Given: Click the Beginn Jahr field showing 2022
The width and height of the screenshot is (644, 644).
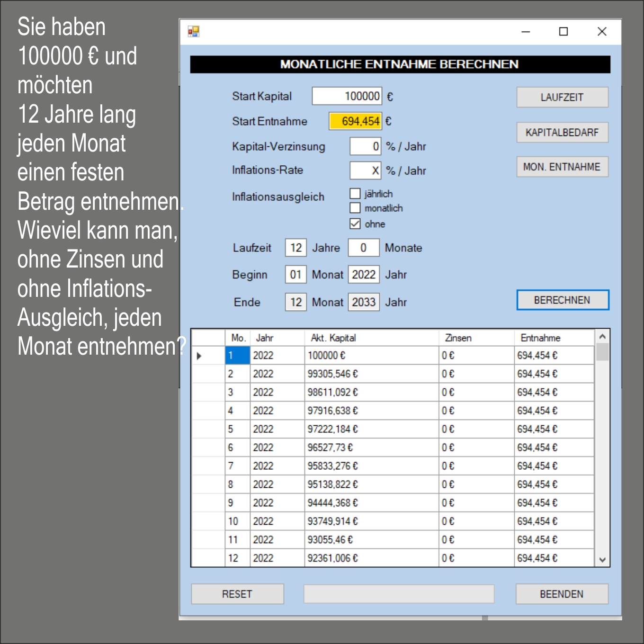Looking at the screenshot, I should pos(364,275).
